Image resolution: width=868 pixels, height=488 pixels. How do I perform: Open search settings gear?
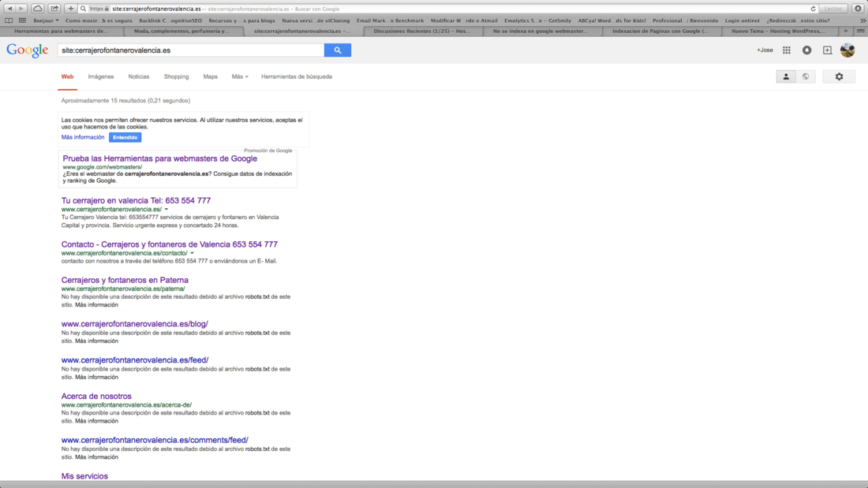pos(840,77)
